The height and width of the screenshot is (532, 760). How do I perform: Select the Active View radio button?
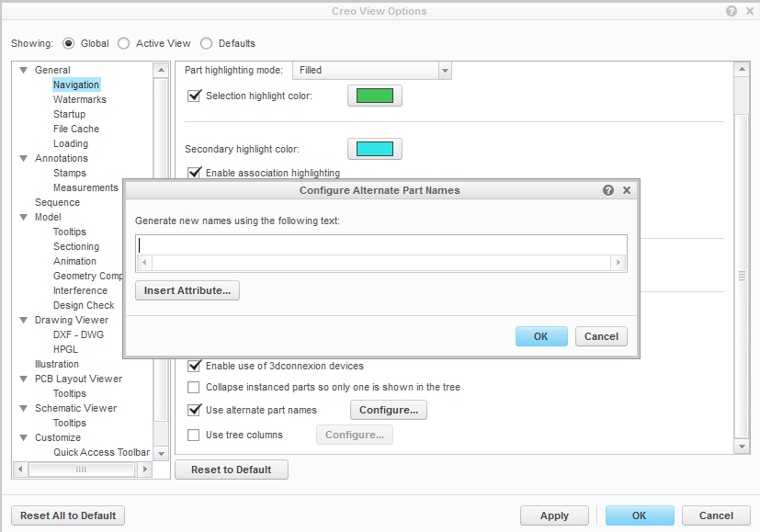coord(123,43)
